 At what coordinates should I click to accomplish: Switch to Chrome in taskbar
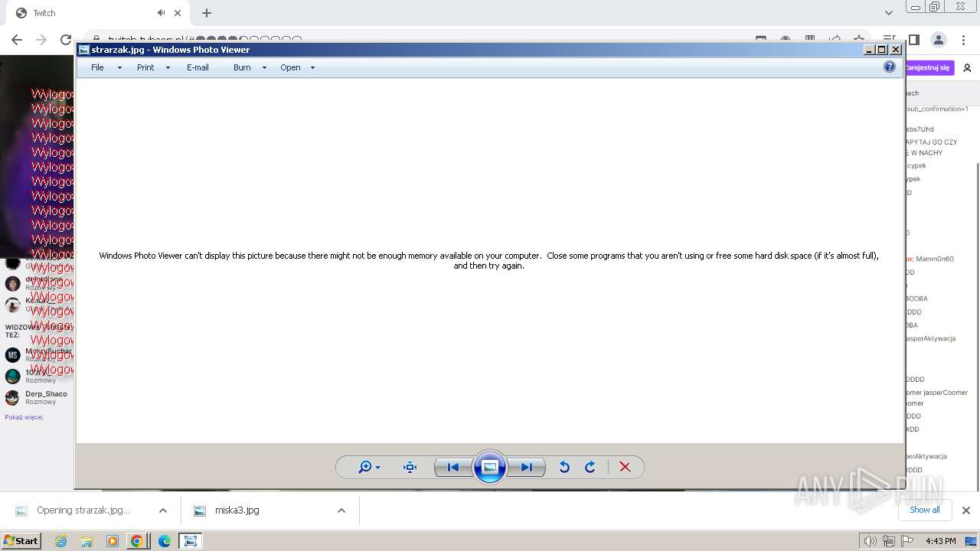137,541
